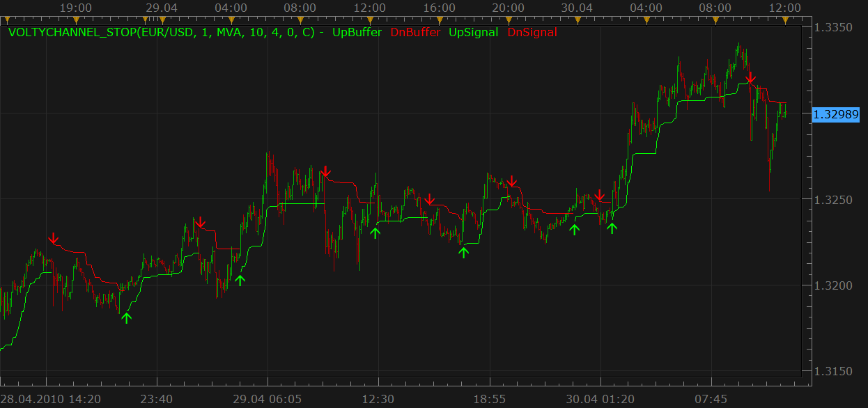Screen dimensions: 868x408
Task: Click the yellow marker under the 19:00 label
Action: tap(76, 19)
